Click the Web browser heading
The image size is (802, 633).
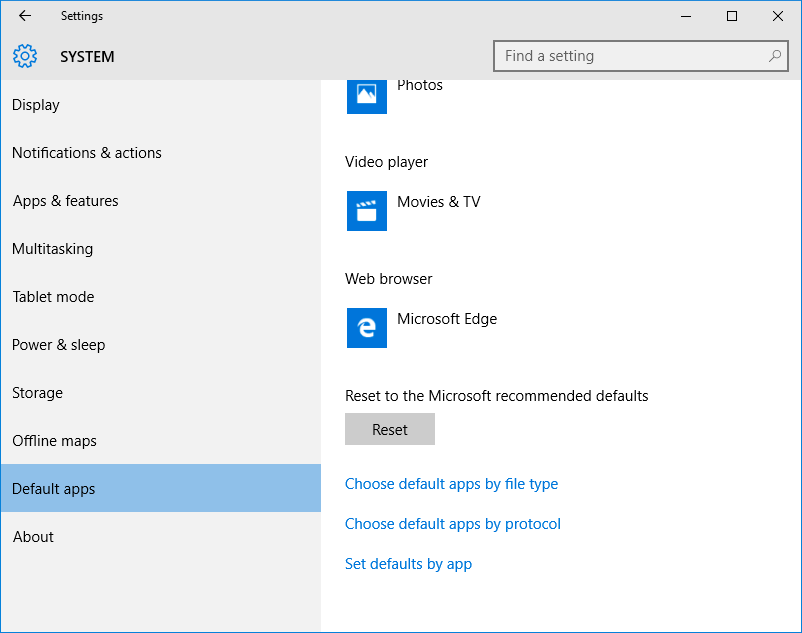pyautogui.click(x=388, y=279)
